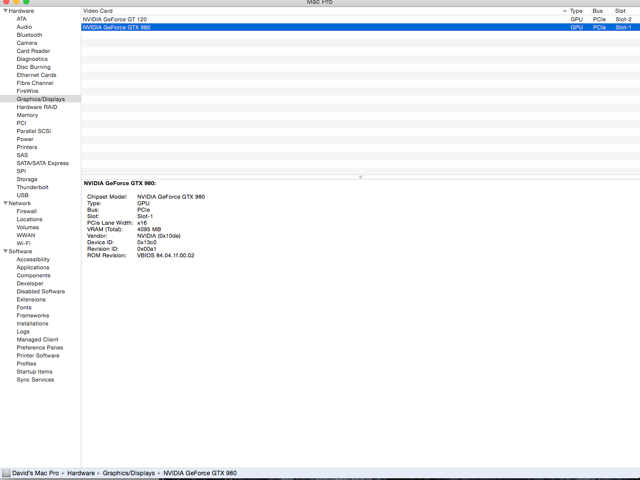The width and height of the screenshot is (640, 480).
Task: Select FireWire in sidebar
Action: (27, 91)
